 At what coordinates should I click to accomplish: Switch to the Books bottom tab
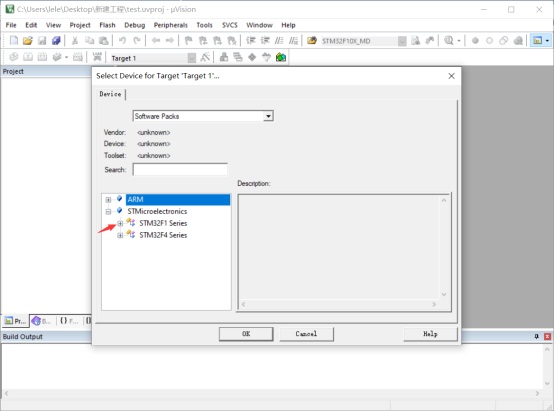pyautogui.click(x=42, y=321)
